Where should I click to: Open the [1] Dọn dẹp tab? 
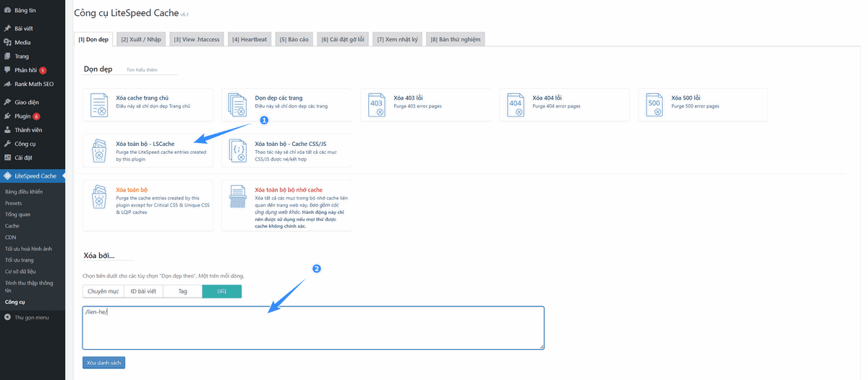point(93,39)
